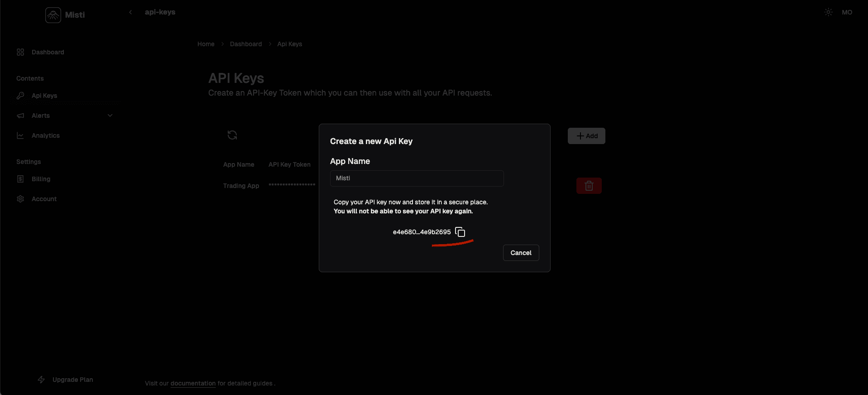
Task: Copy the new API key to clipboard
Action: click(460, 232)
